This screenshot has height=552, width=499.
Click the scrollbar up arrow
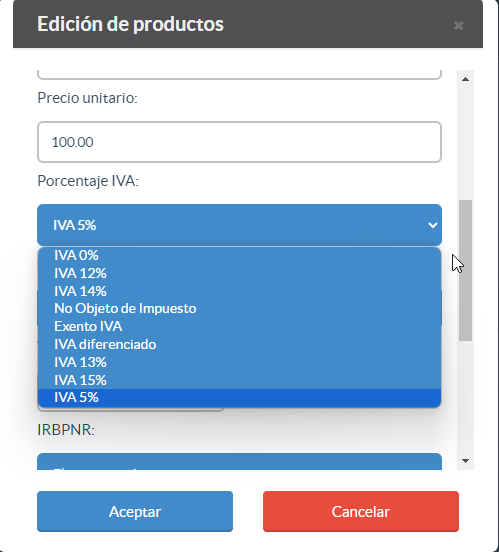click(465, 79)
